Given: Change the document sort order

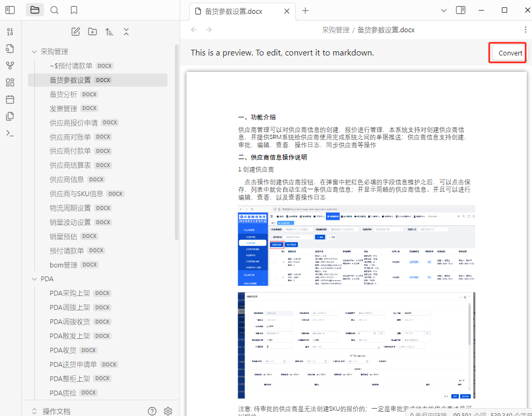Looking at the screenshot, I should tap(109, 32).
